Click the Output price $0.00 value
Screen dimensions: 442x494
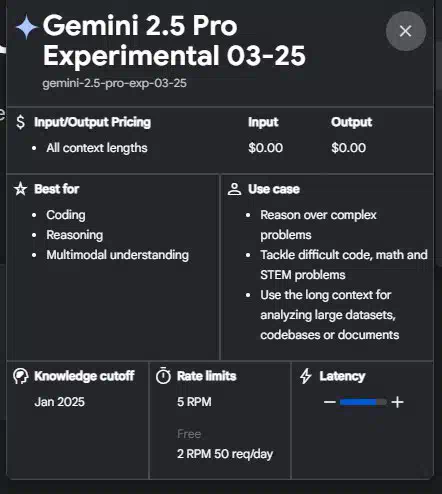[x=348, y=148]
